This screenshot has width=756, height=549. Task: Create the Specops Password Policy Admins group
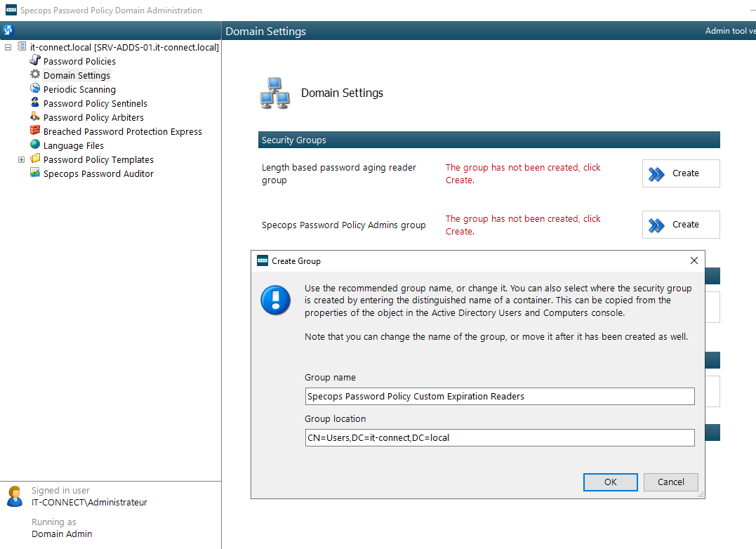point(679,224)
